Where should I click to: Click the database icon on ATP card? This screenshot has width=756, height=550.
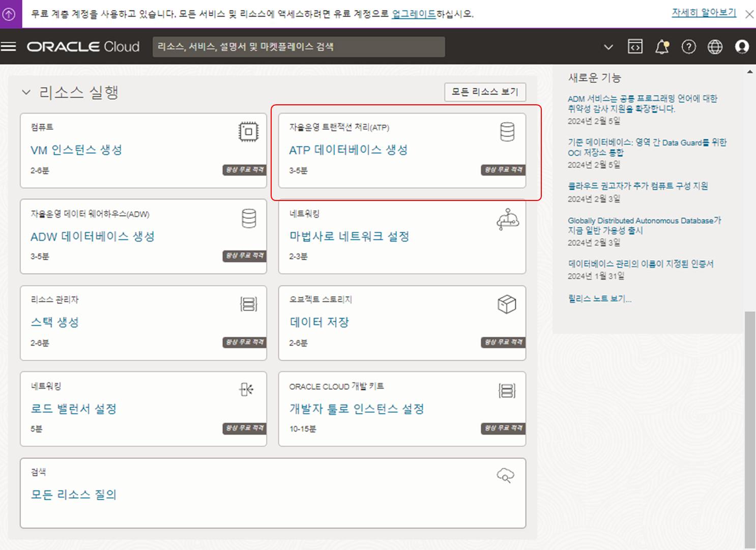tap(507, 132)
